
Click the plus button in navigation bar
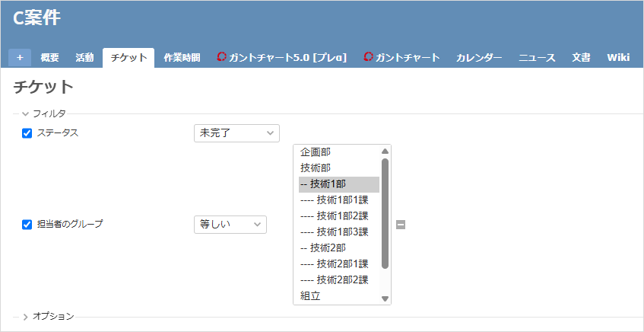[x=20, y=58]
